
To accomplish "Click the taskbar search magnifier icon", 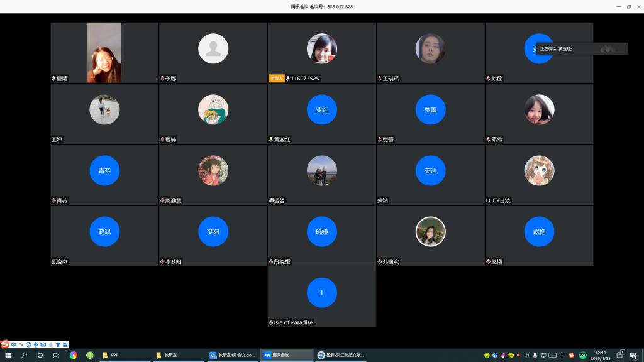I will click(24, 355).
